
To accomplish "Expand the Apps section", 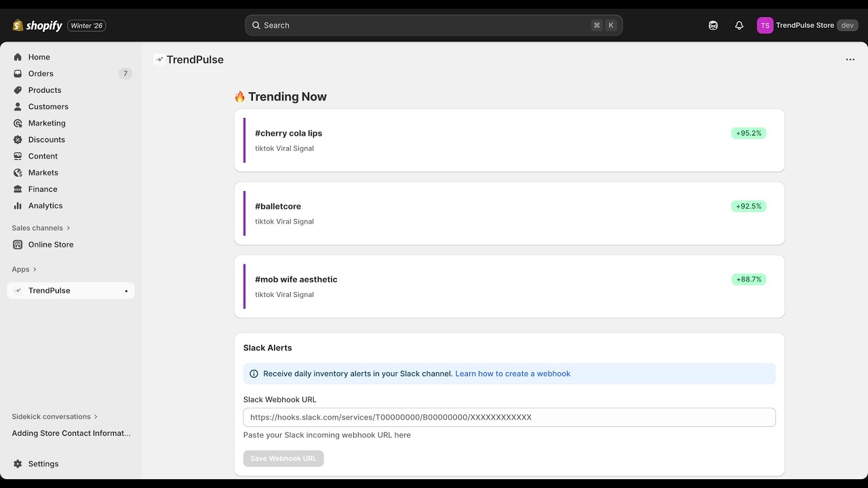I will click(24, 269).
